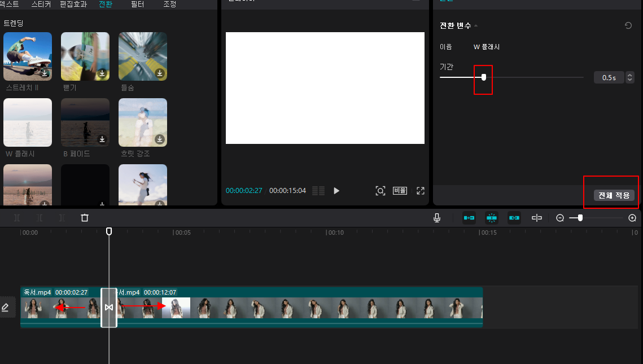
Task: Select the transition marker between clips
Action: pyautogui.click(x=109, y=308)
